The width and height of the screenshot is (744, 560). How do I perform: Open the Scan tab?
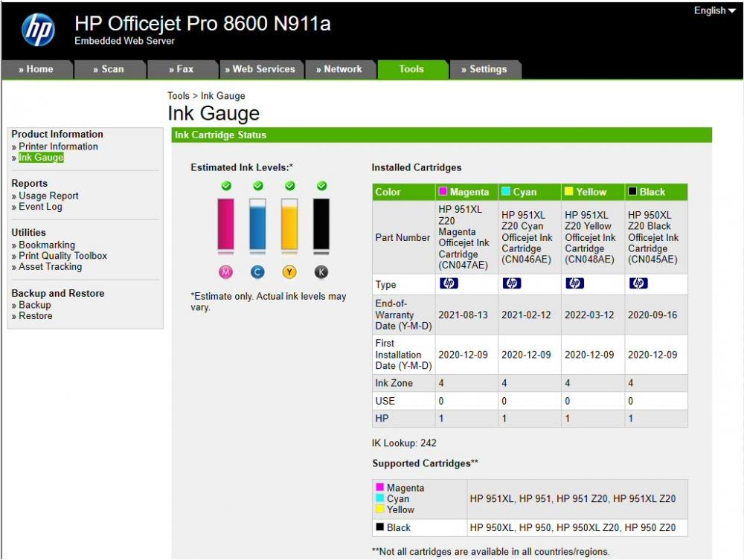point(109,69)
